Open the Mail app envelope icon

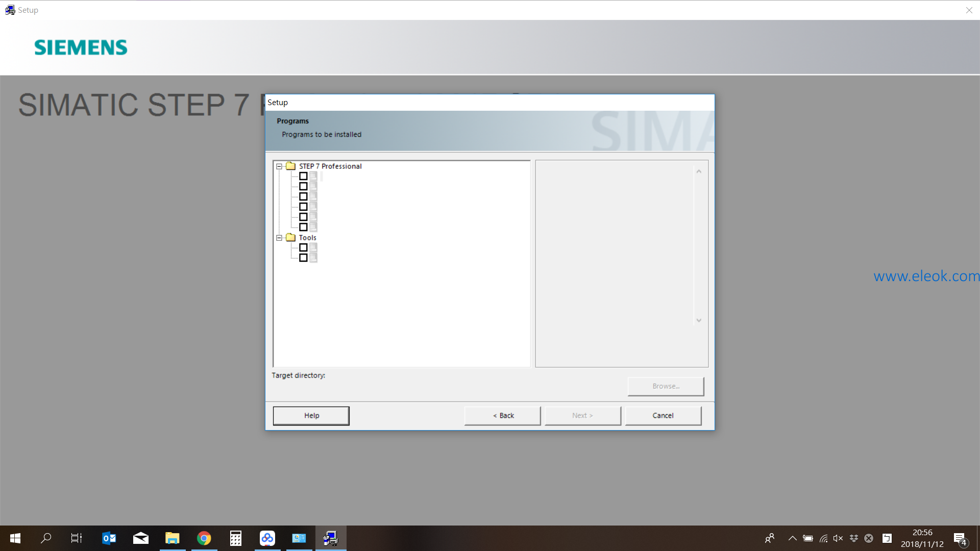[141, 538]
